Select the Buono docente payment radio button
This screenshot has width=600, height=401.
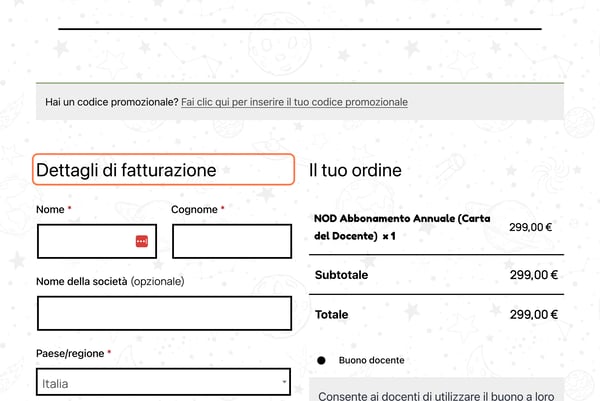click(321, 360)
